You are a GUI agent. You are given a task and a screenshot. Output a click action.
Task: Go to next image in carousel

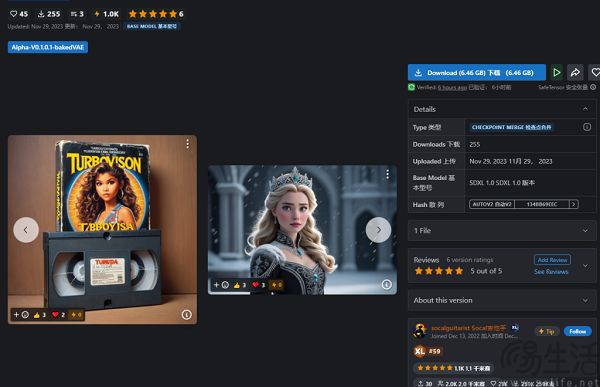click(x=378, y=230)
